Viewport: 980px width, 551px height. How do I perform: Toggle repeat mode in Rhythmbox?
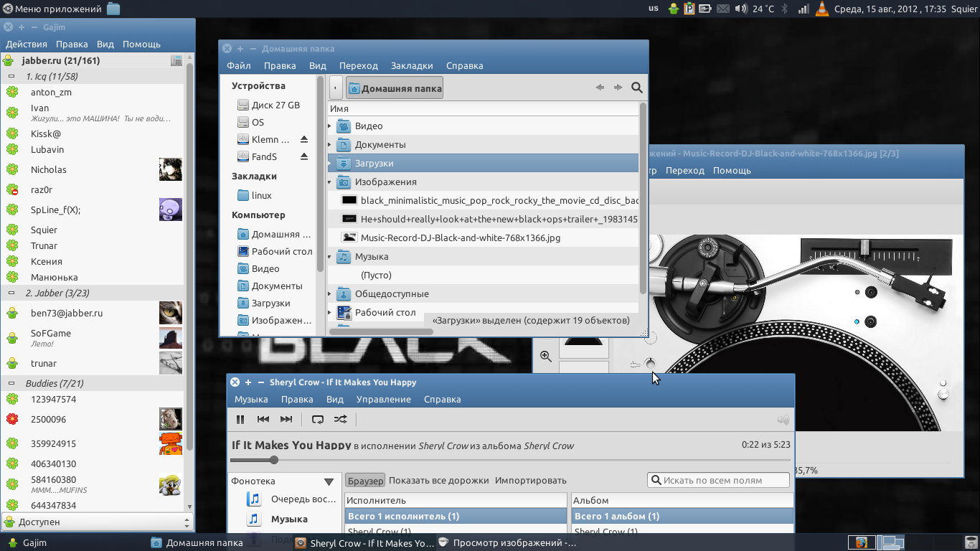[318, 420]
